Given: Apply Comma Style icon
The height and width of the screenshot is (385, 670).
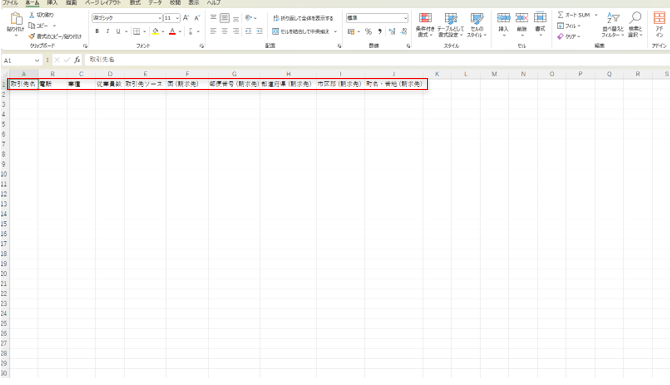Looking at the screenshot, I should tap(379, 32).
